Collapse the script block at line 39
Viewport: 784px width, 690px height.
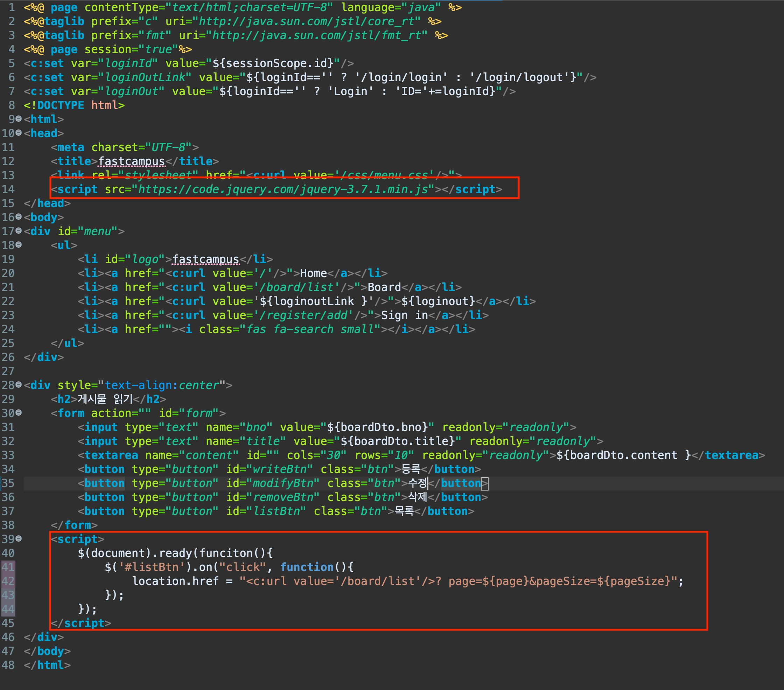[18, 539]
